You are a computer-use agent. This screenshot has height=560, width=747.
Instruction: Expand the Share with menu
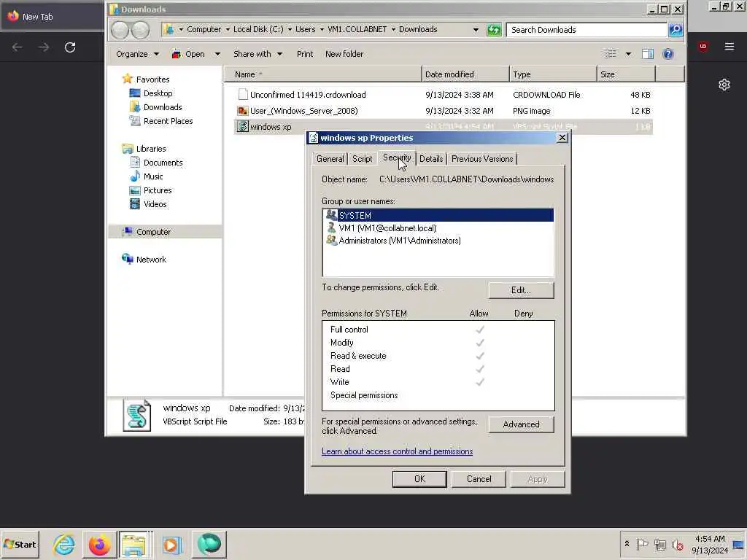click(x=258, y=54)
